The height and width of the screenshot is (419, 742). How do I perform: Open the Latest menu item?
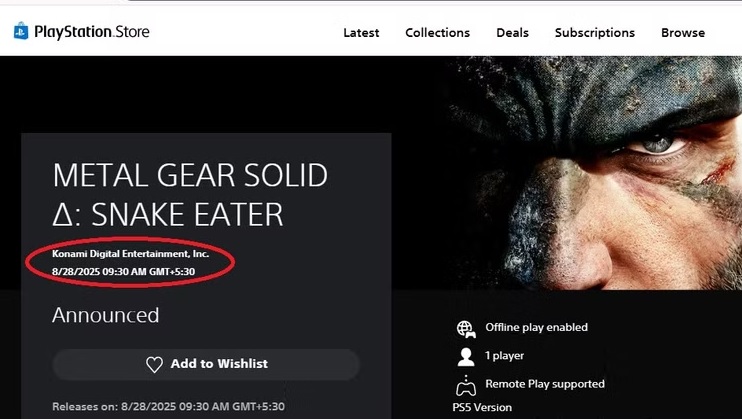pos(361,33)
